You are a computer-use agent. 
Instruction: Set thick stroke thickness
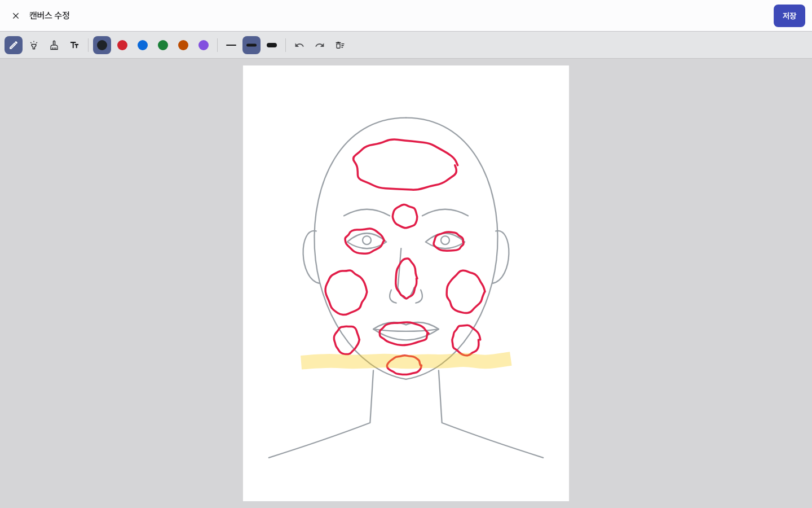pos(272,45)
